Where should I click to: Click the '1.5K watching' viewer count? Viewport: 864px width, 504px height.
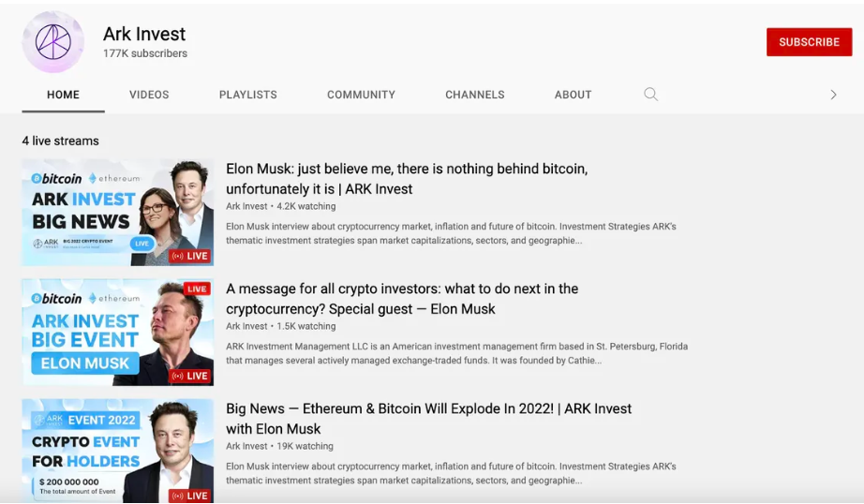pos(305,326)
